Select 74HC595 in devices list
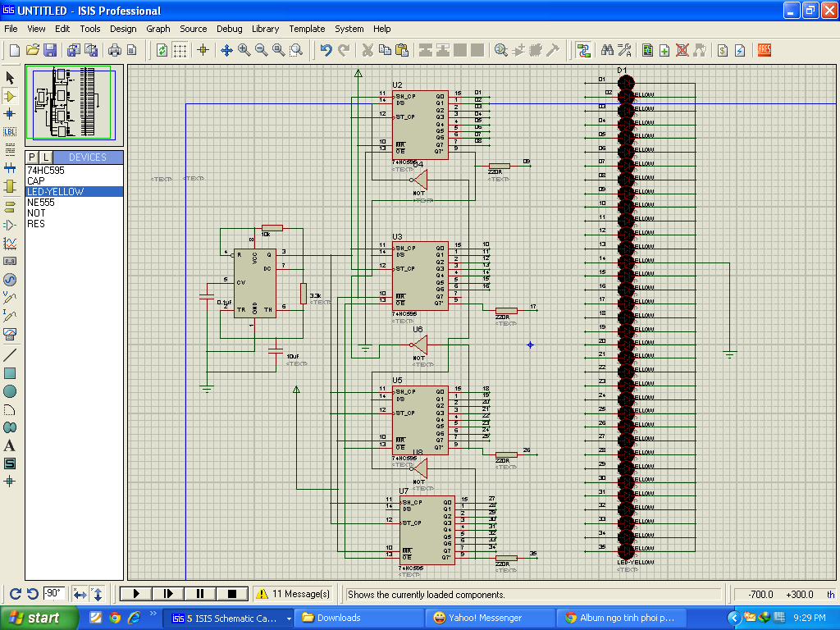840x630 pixels. coord(46,171)
